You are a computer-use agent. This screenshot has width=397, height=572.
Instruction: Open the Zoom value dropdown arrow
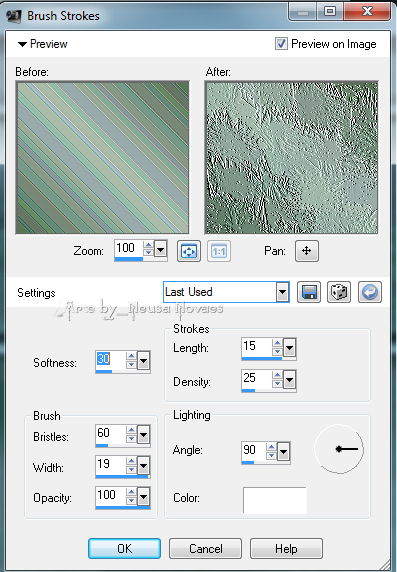coord(161,250)
